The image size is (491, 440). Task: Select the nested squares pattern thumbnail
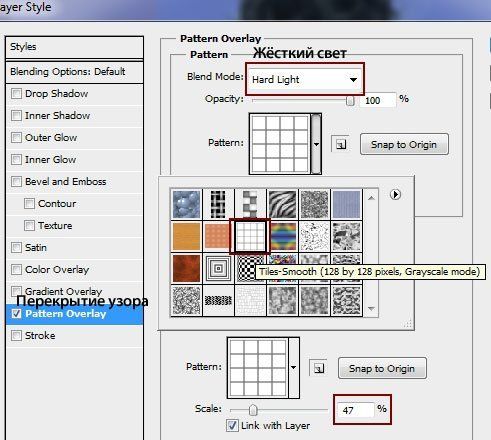[x=218, y=268]
